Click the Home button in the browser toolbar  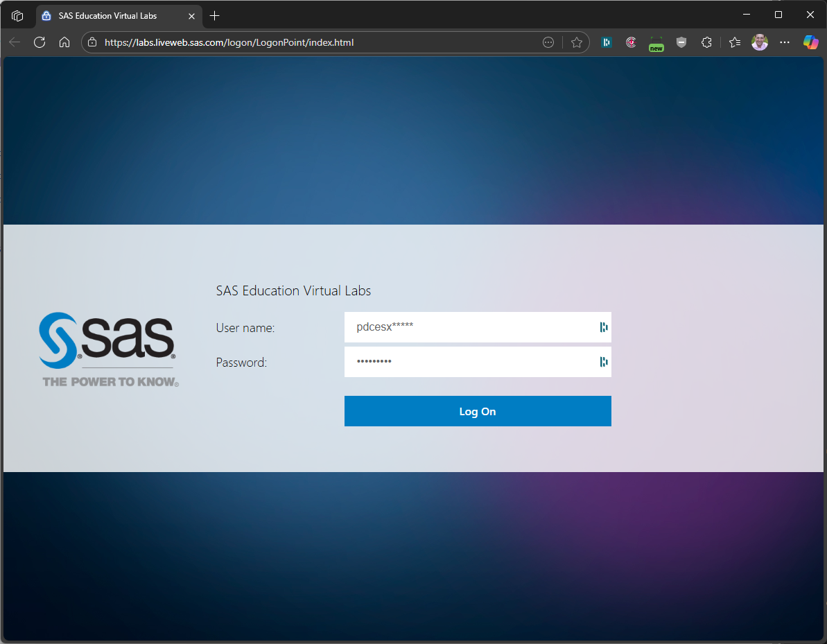(x=65, y=42)
